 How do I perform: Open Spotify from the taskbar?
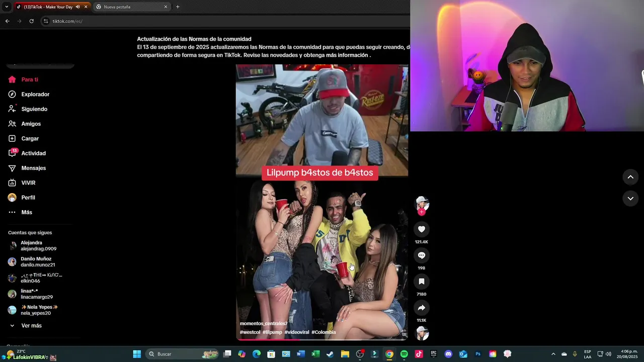click(x=404, y=354)
